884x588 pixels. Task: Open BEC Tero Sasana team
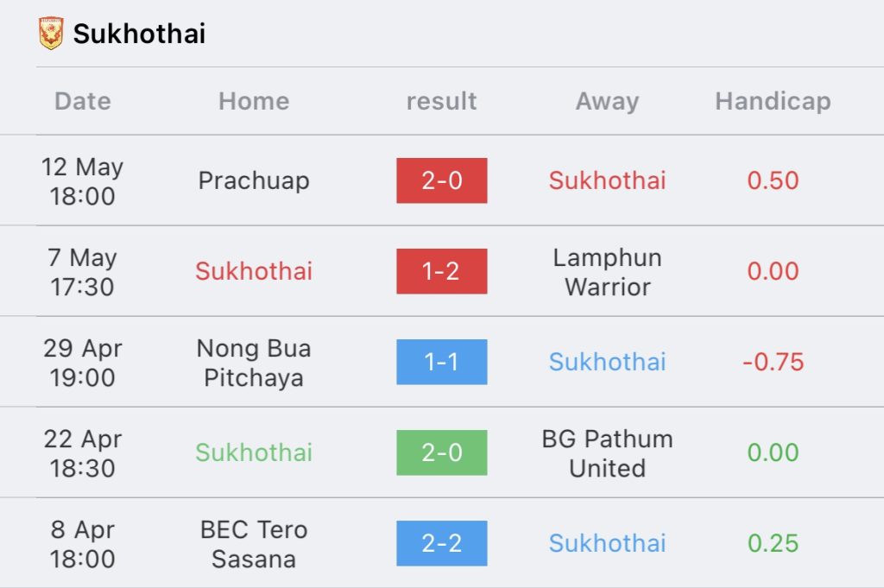254,544
